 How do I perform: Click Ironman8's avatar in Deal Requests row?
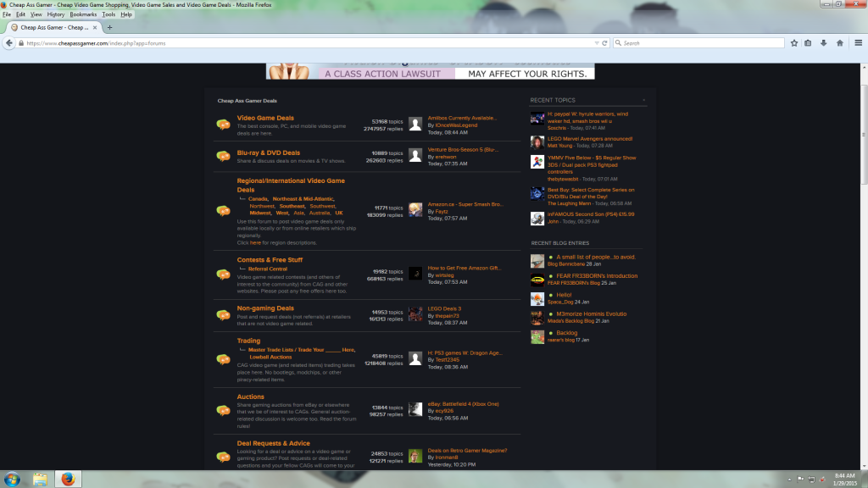click(415, 456)
